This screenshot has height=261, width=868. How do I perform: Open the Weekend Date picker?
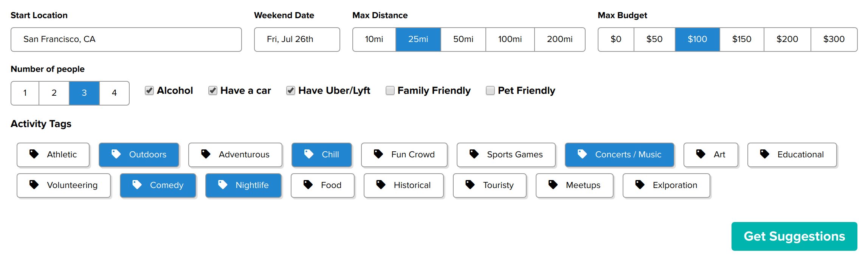coord(297,39)
